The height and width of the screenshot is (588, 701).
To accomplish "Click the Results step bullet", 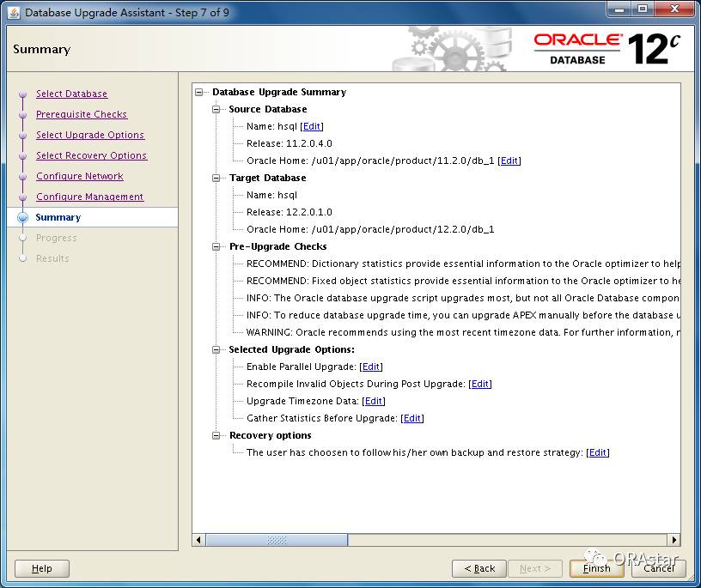I will [23, 258].
